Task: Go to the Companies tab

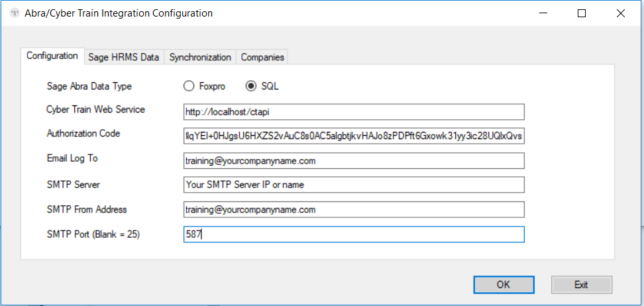Action: [262, 57]
